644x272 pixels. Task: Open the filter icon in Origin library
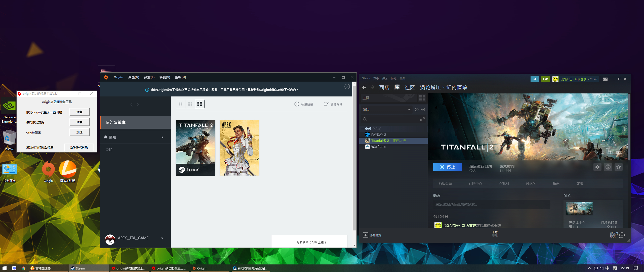point(326,104)
